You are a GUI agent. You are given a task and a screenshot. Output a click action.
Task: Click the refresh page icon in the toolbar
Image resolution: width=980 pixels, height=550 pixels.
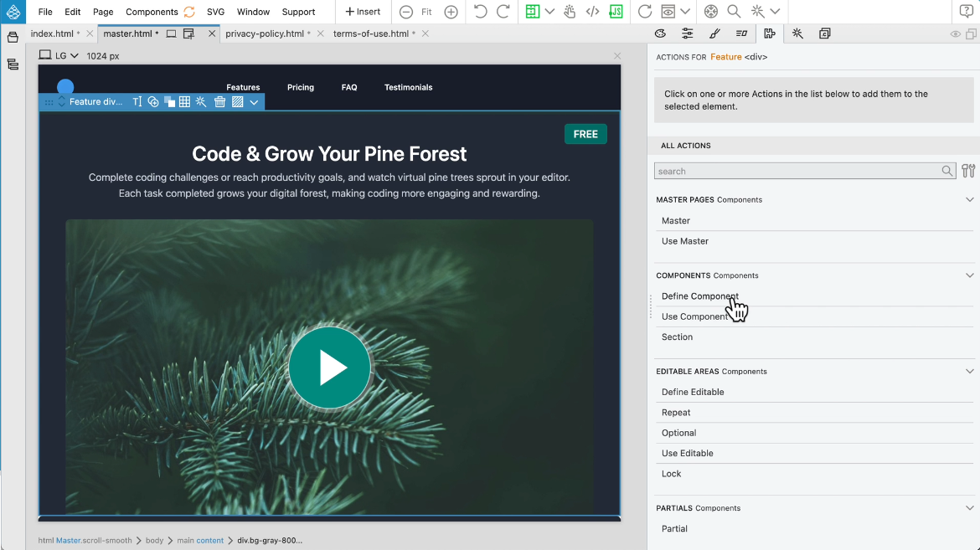(x=644, y=12)
